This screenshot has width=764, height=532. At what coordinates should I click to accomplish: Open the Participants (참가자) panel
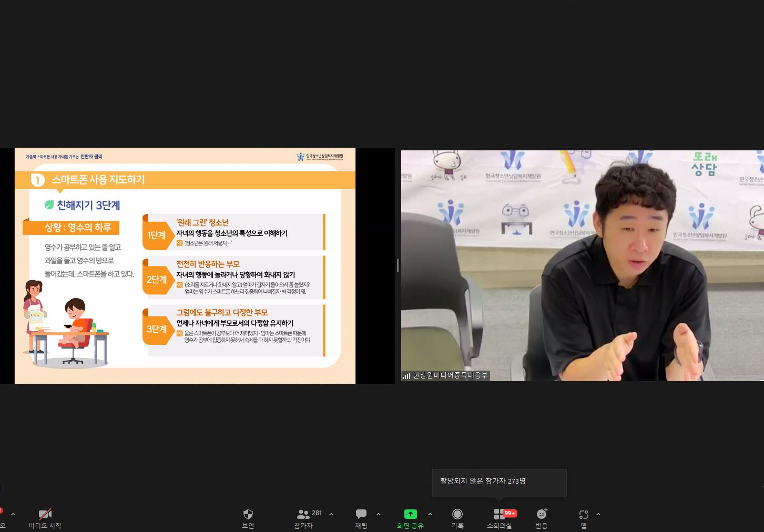tap(304, 514)
